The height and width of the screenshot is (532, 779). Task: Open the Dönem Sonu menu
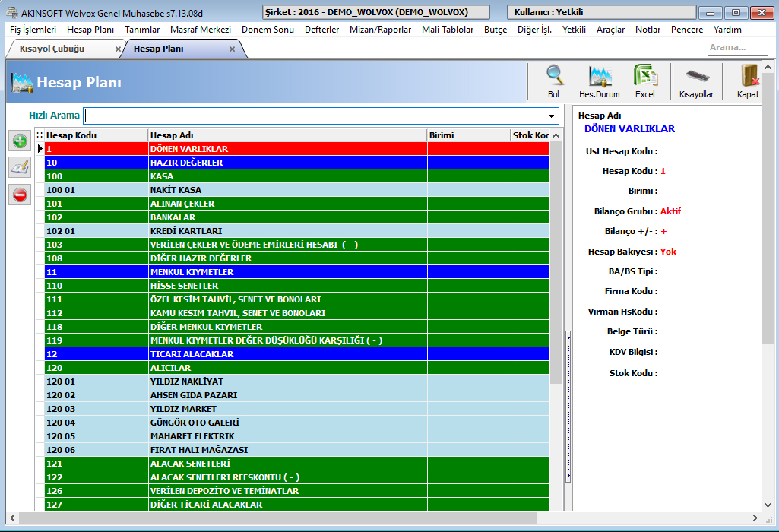(268, 30)
